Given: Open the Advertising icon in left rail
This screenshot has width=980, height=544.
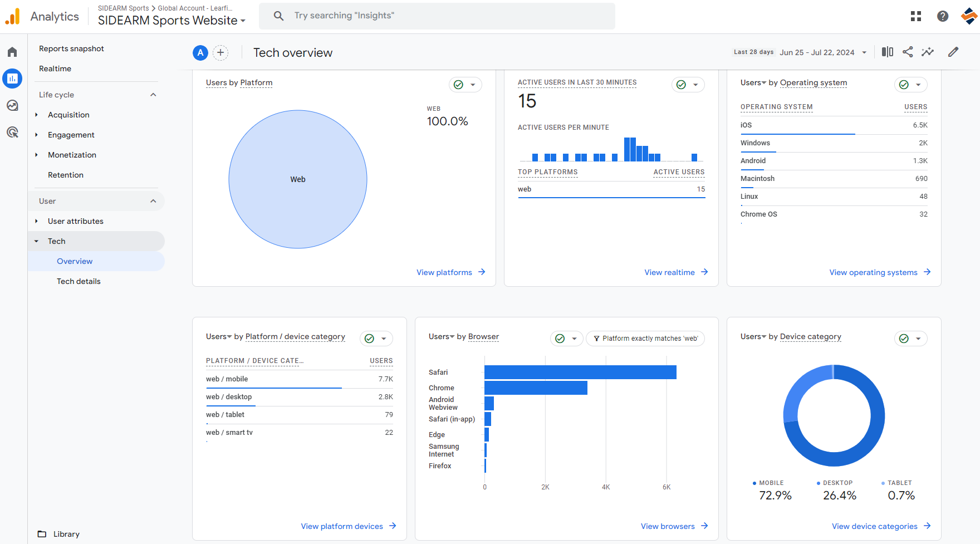Looking at the screenshot, I should (x=12, y=132).
